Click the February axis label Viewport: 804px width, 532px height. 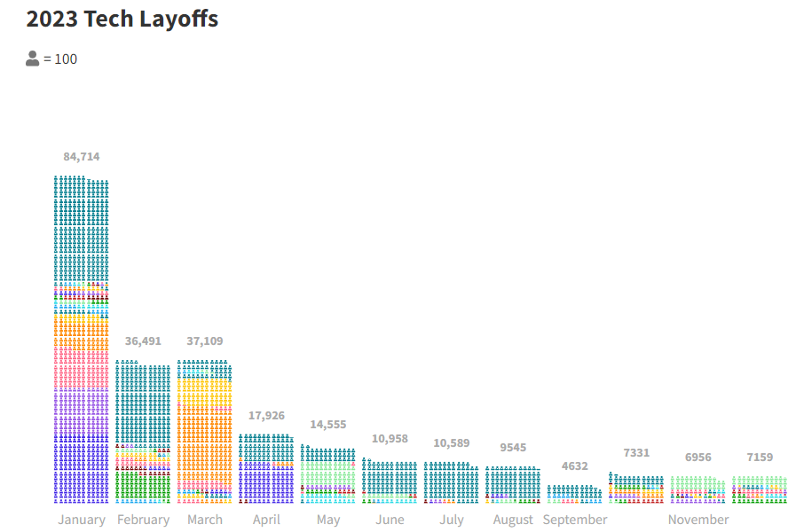[143, 520]
